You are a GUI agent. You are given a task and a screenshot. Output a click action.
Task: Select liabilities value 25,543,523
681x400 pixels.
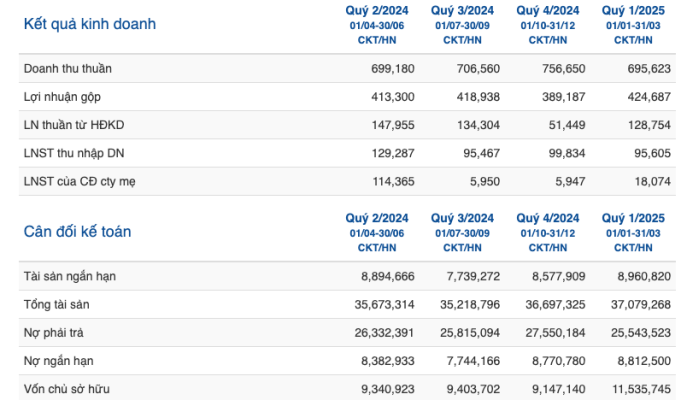[x=641, y=333]
